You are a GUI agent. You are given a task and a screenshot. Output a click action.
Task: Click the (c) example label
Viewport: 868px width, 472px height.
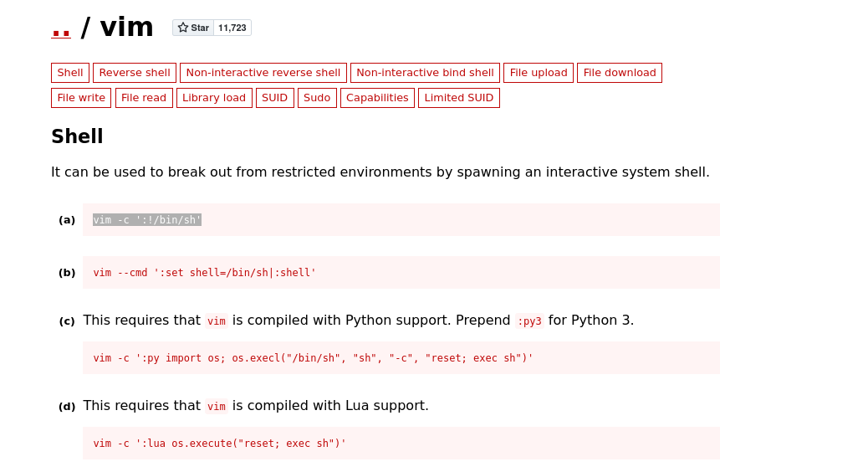click(67, 321)
